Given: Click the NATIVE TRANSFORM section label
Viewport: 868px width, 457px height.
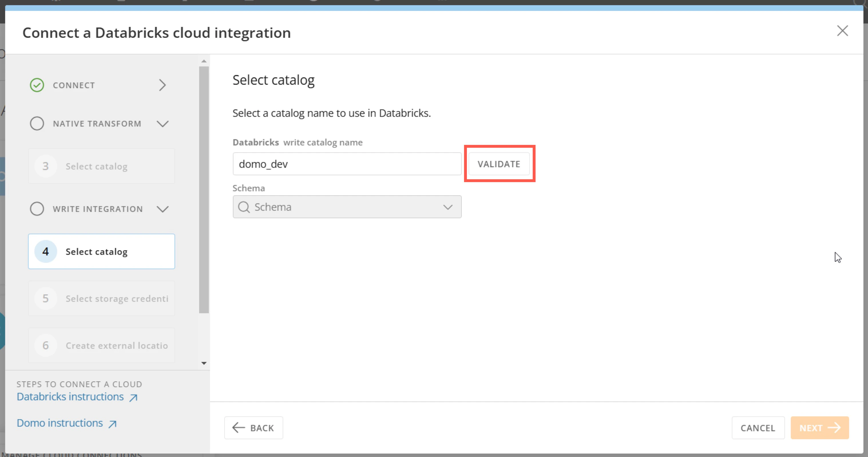Looking at the screenshot, I should click(97, 124).
